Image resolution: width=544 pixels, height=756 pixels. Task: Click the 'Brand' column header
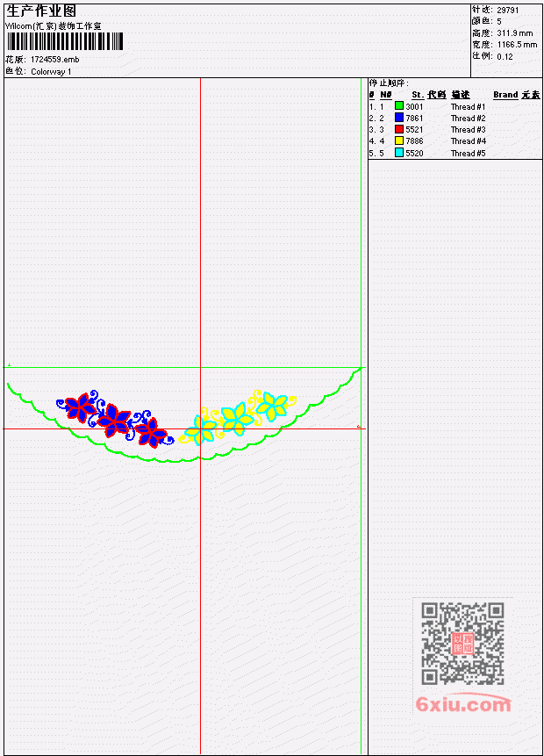click(505, 95)
